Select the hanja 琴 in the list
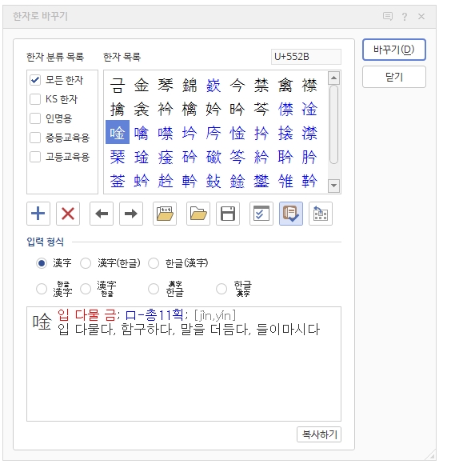Viewport: 455px width, 476px height. coord(166,85)
